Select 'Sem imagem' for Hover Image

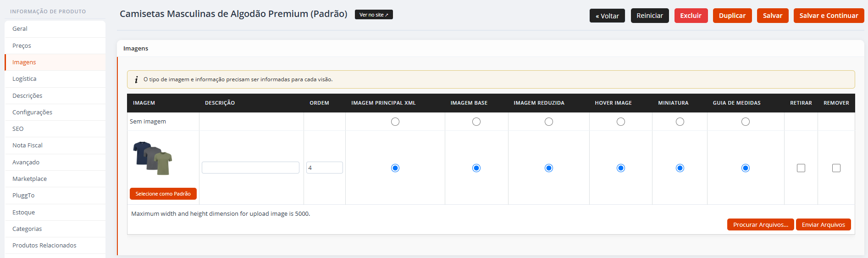click(621, 122)
